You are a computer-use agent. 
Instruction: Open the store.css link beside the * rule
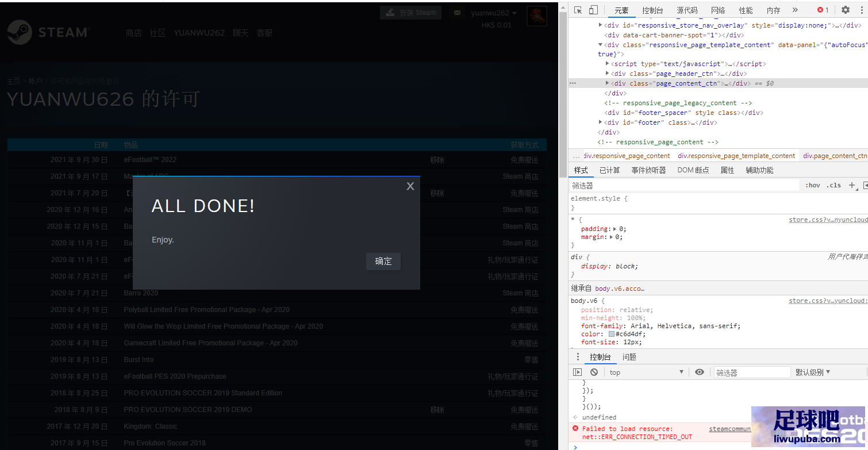828,220
